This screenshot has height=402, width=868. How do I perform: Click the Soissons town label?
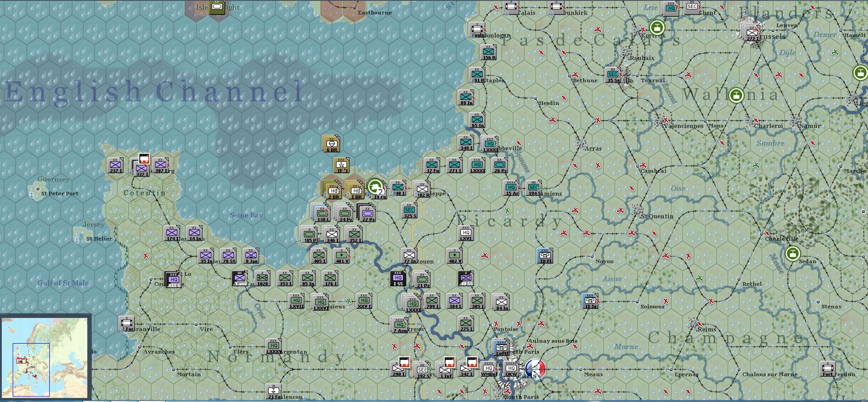pos(652,307)
